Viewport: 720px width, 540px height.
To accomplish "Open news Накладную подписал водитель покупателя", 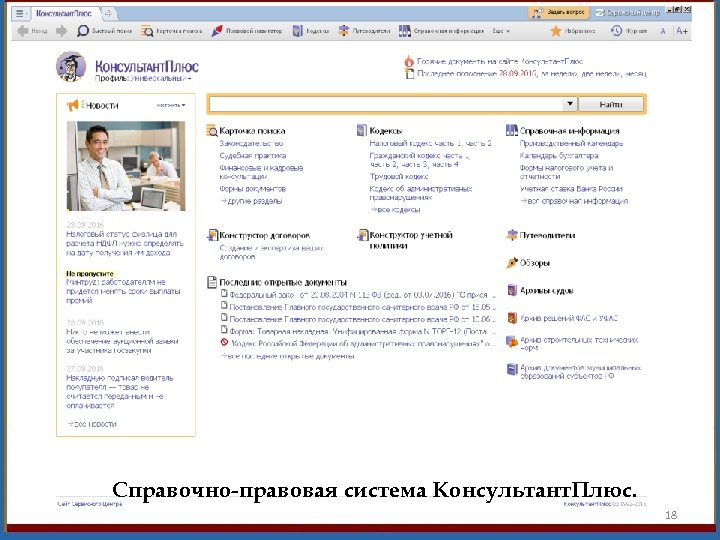I will point(120,392).
